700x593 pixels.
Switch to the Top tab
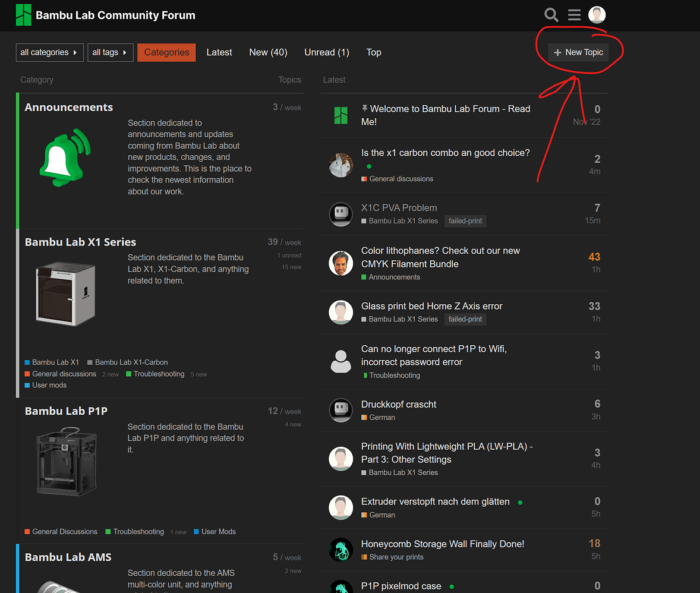coord(374,52)
